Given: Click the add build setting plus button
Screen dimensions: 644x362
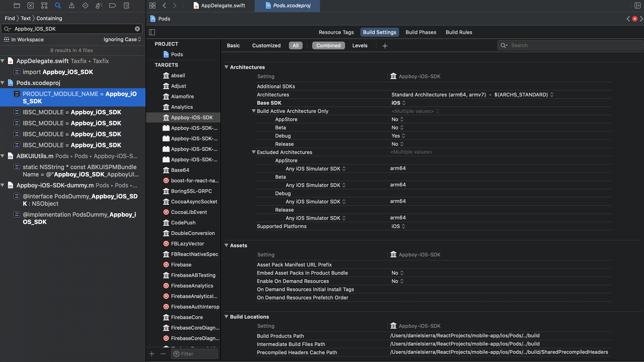Looking at the screenshot, I should (x=385, y=45).
